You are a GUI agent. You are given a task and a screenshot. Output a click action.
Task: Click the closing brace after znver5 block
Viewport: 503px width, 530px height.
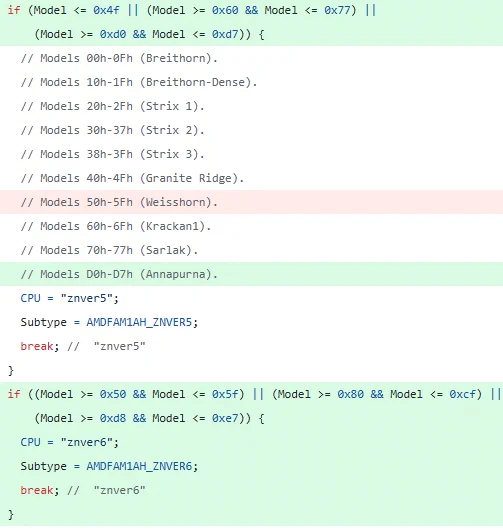(x=11, y=370)
